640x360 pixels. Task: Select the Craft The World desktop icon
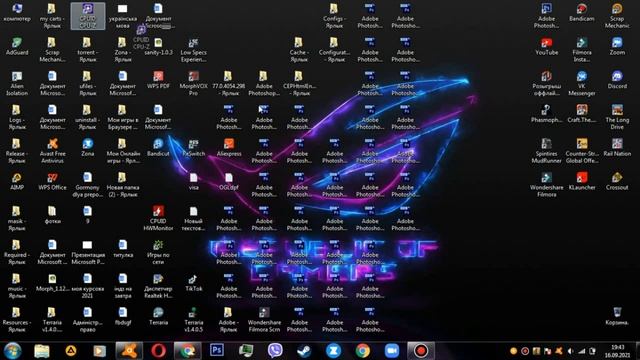pos(582,113)
